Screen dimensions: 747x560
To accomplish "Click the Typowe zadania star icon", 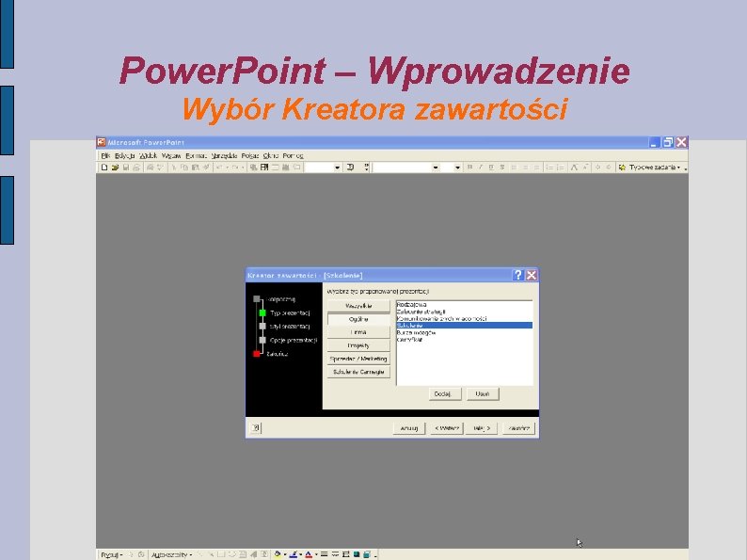I will [622, 168].
